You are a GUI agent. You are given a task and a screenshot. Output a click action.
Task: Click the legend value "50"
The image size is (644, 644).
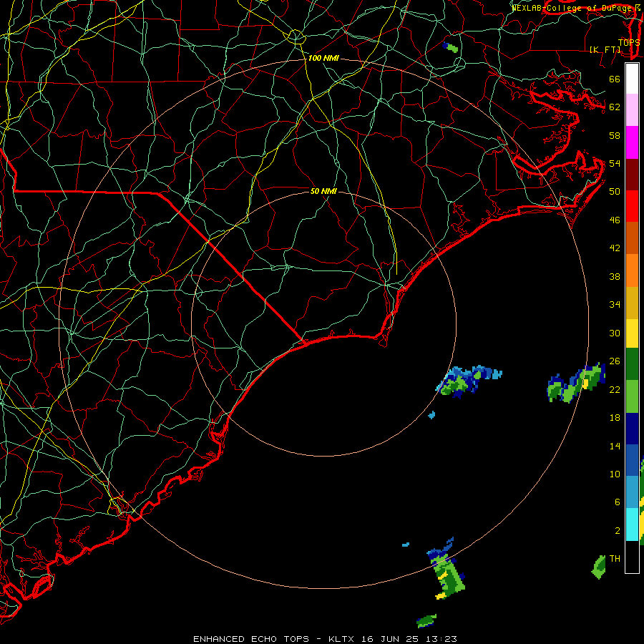tap(615, 192)
